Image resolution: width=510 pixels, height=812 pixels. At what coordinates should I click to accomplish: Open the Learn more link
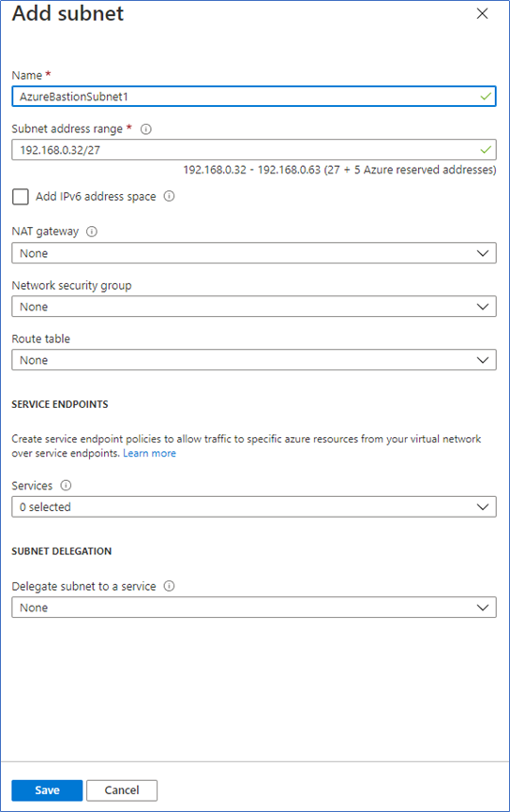click(149, 453)
